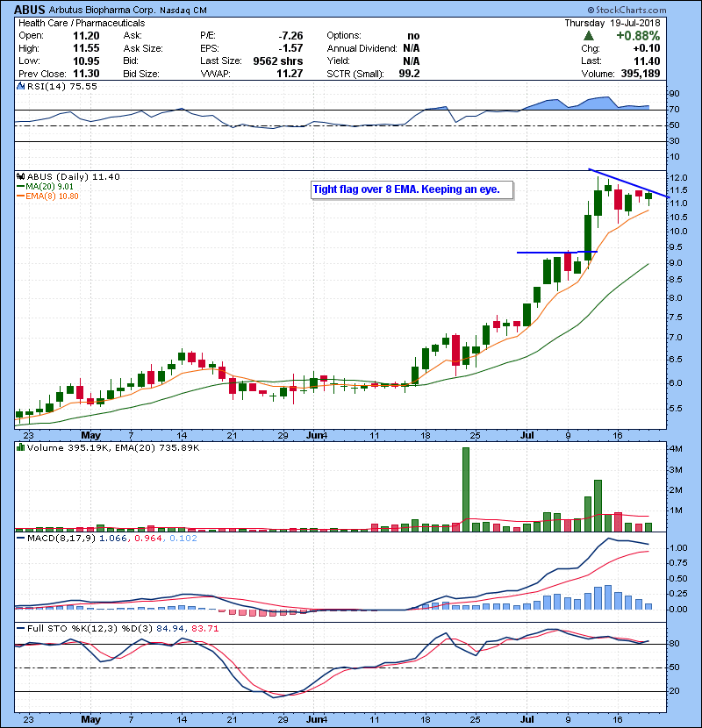Click the Arbutus Biopharma Corp. company name

click(x=102, y=11)
